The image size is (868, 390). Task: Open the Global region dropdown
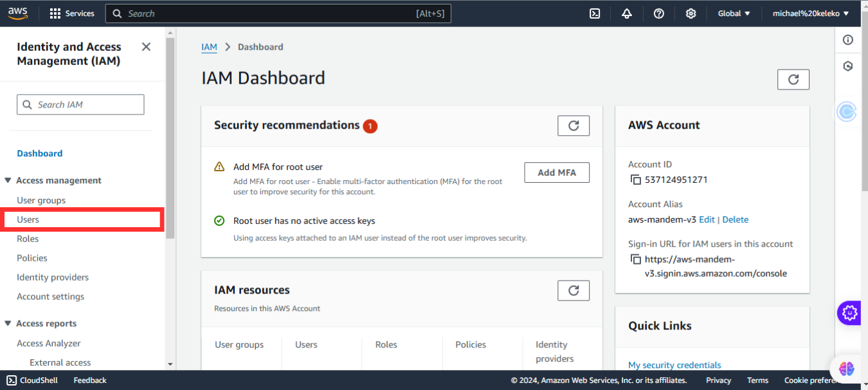pyautogui.click(x=734, y=14)
